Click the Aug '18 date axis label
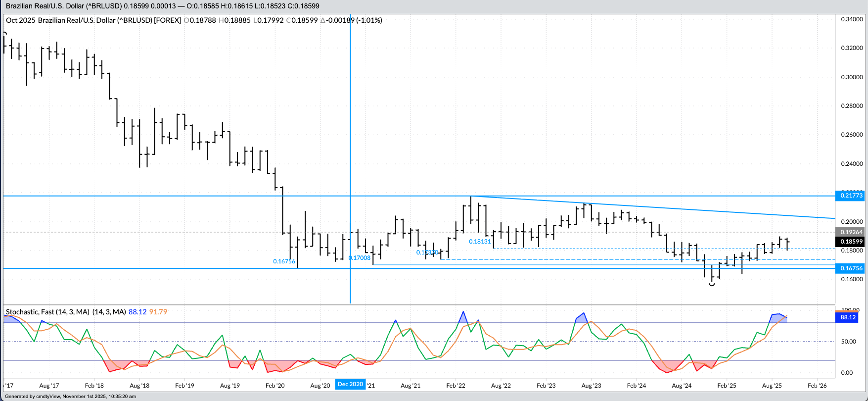868x401 pixels. pyautogui.click(x=139, y=386)
